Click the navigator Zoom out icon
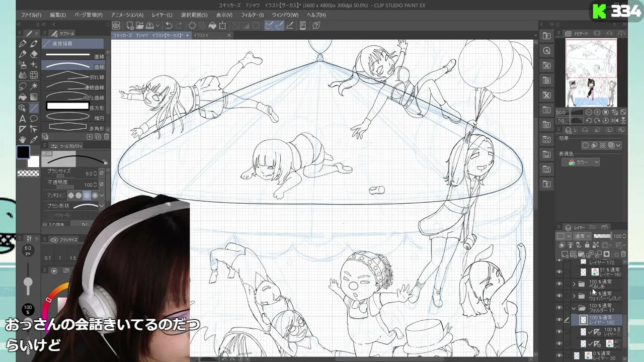 (x=589, y=112)
